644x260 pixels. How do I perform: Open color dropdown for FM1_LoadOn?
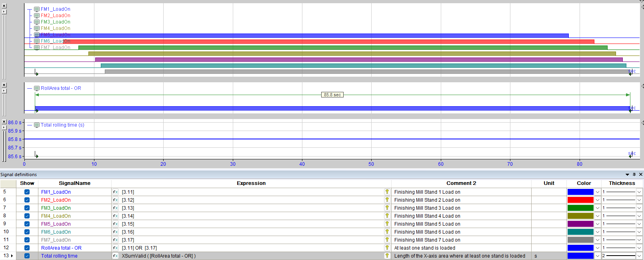point(598,192)
